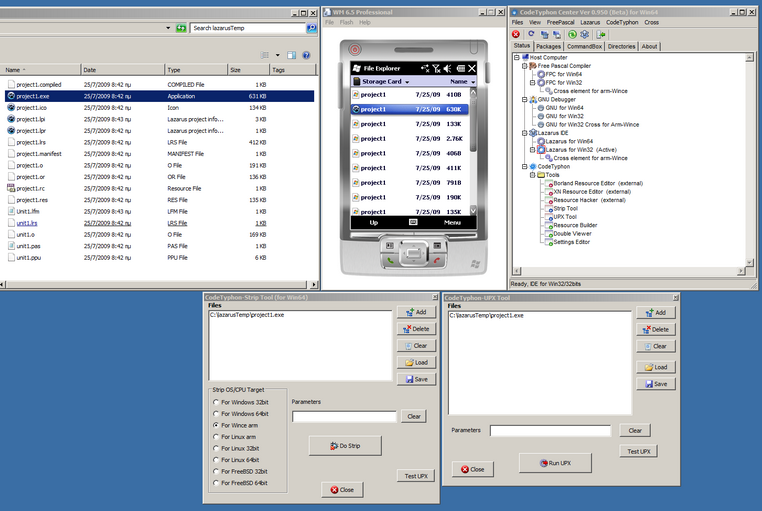
Task: Click the magnifier search icon in Explorer
Action: click(312, 28)
